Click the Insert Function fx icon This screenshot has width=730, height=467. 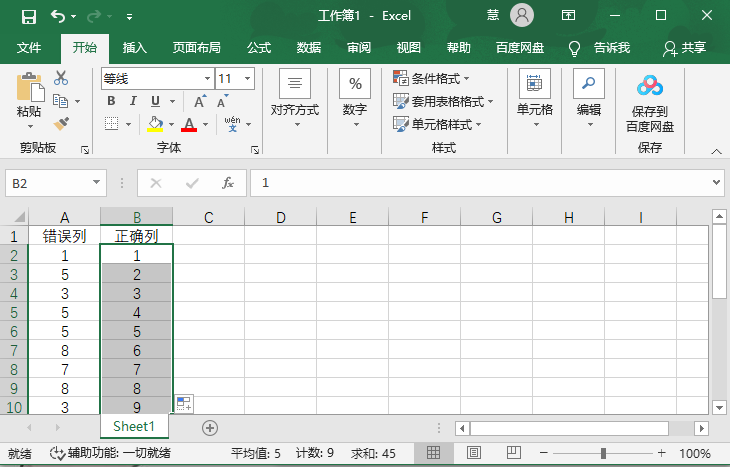point(228,183)
